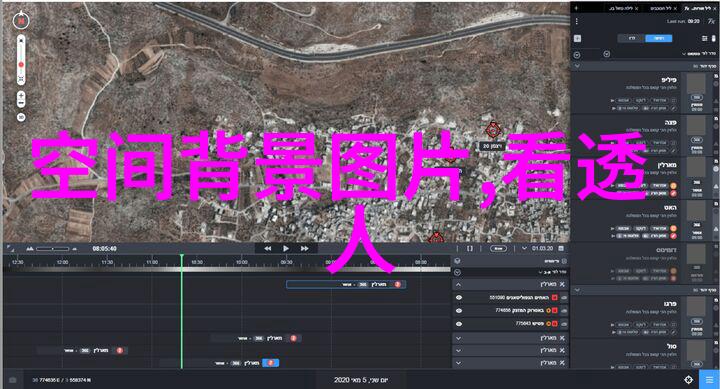Switch to the rightmost tab at the panel top

point(698,8)
